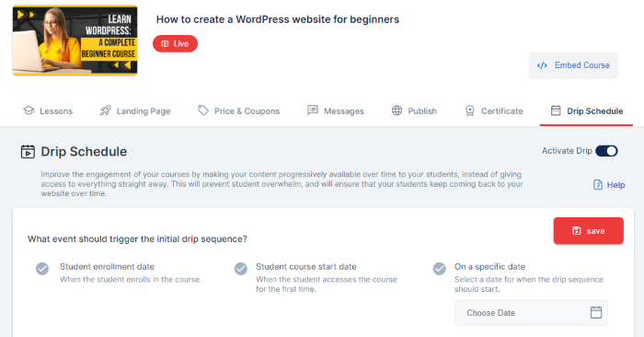Select On a specific date option
The height and width of the screenshot is (337, 644).
click(440, 269)
